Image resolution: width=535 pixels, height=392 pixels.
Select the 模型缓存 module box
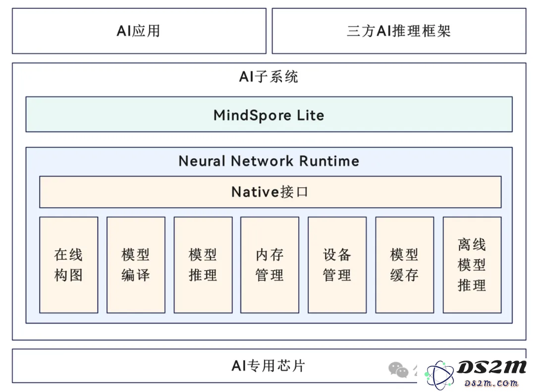(x=405, y=265)
